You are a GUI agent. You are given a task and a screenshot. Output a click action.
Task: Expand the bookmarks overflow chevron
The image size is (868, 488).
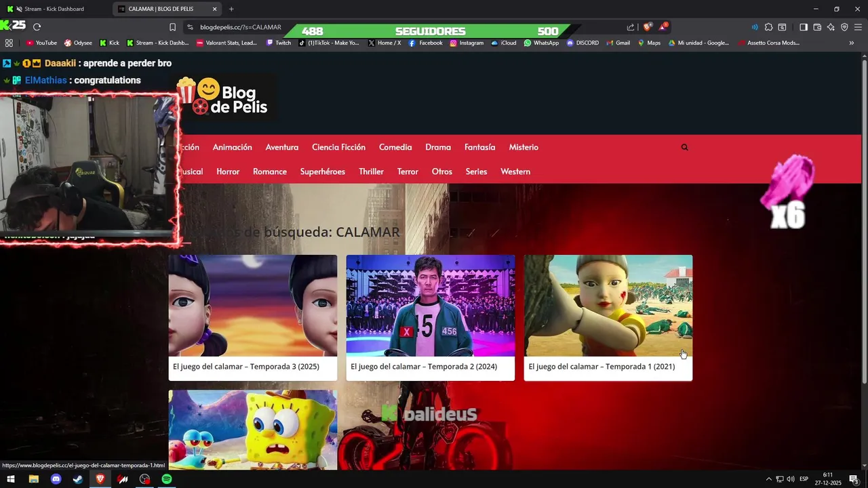(x=852, y=43)
